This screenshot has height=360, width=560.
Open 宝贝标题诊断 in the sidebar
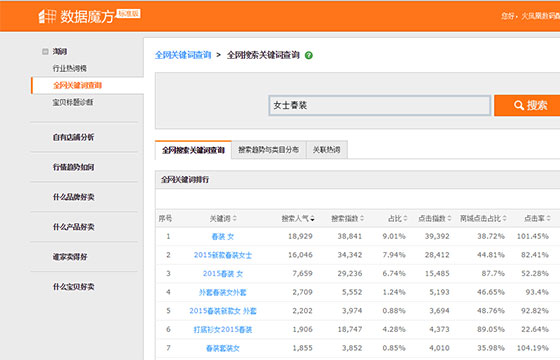(x=73, y=102)
